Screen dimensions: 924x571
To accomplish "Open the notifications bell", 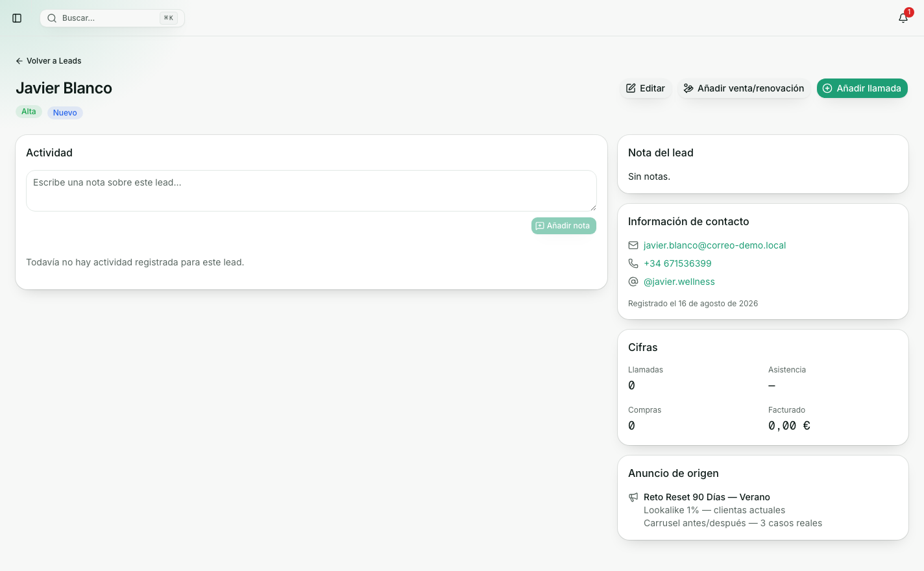I will tap(903, 18).
